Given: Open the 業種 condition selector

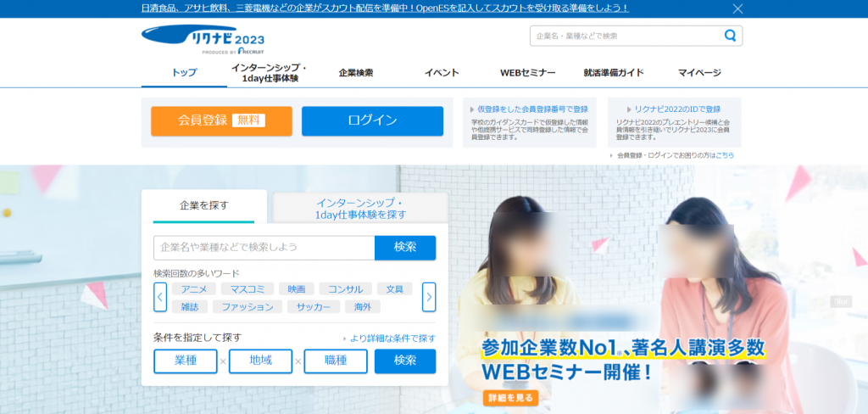Looking at the screenshot, I should (186, 361).
